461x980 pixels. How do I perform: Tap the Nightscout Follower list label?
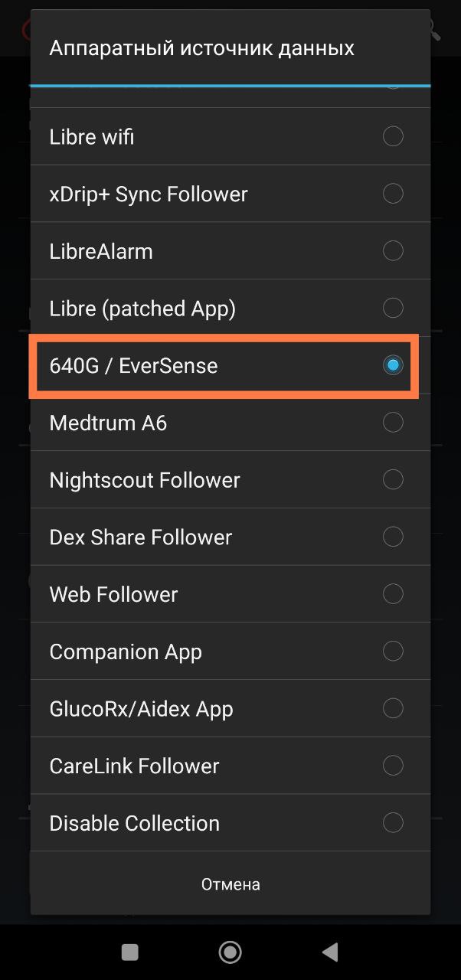[145, 480]
